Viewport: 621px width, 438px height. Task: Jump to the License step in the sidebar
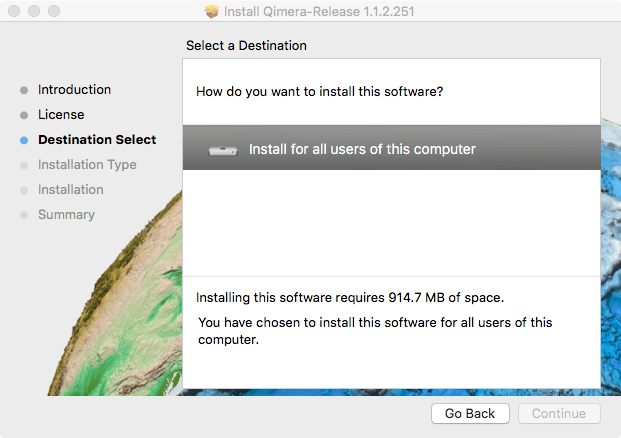click(x=61, y=115)
